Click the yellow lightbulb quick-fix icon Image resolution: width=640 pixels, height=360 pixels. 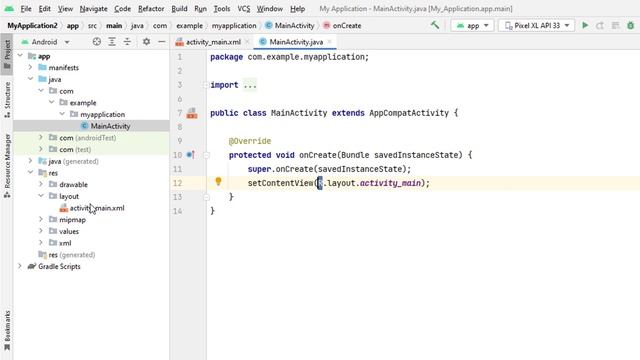click(x=218, y=181)
